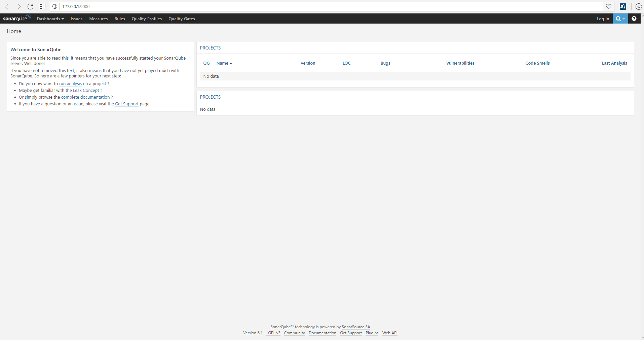Reload the page with the refresh icon
Screen dimensions: 644x340
click(x=30, y=6)
